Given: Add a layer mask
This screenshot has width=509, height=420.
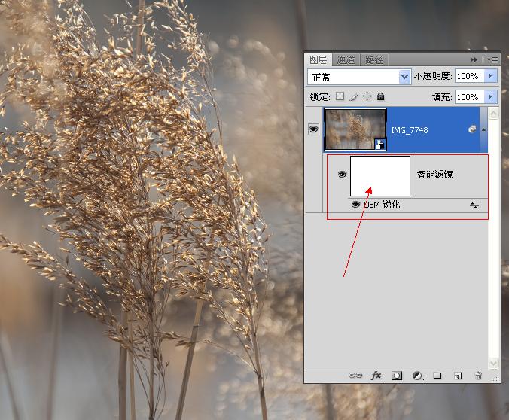Looking at the screenshot, I should click(x=397, y=376).
